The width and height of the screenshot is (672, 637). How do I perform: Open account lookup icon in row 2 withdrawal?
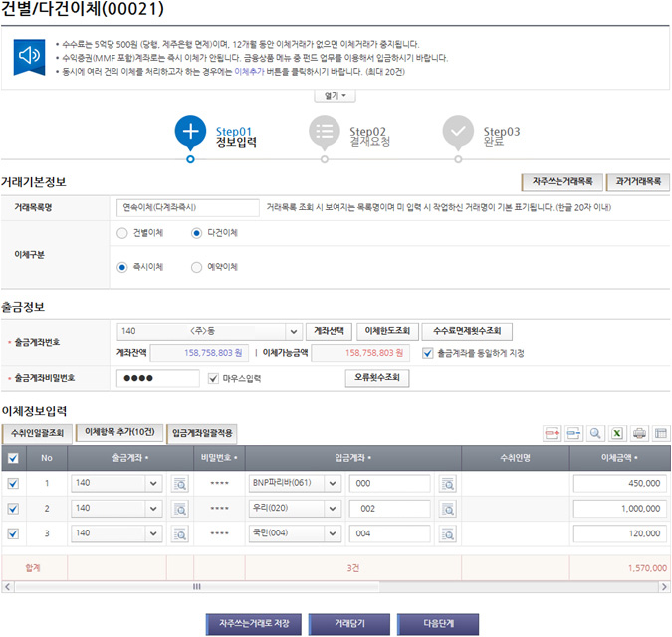pos(180,510)
